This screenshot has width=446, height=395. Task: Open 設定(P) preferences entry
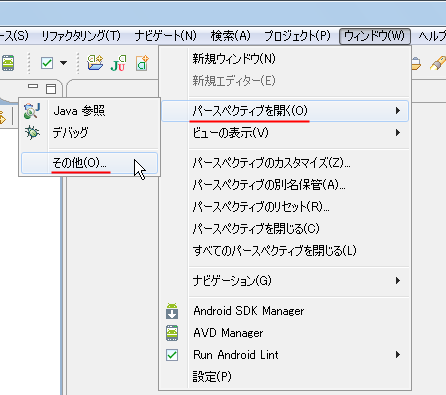[x=285, y=377]
